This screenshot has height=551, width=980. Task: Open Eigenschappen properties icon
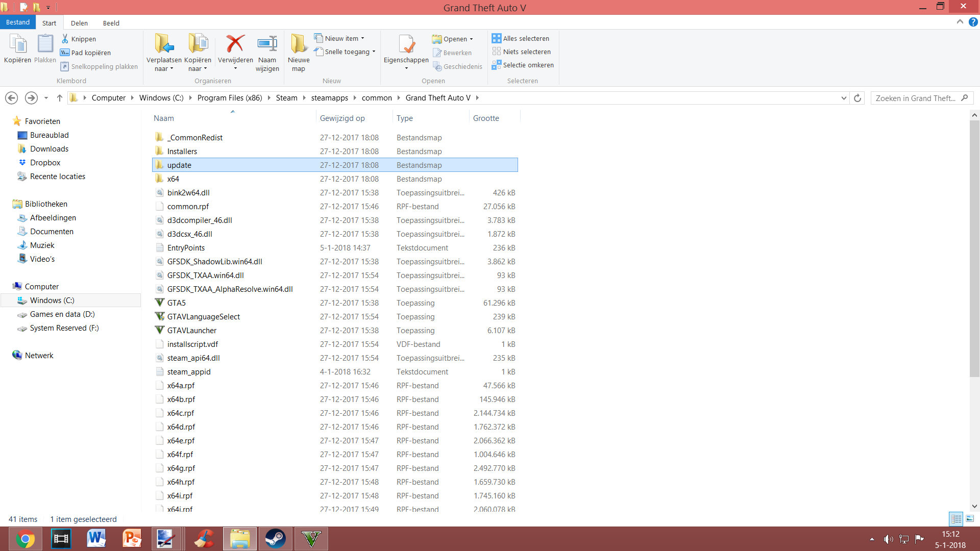coord(406,44)
